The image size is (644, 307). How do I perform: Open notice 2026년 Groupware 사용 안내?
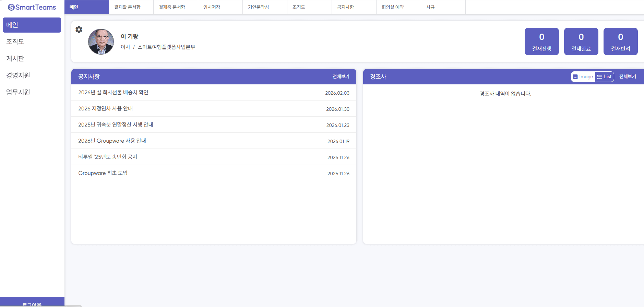(112, 141)
